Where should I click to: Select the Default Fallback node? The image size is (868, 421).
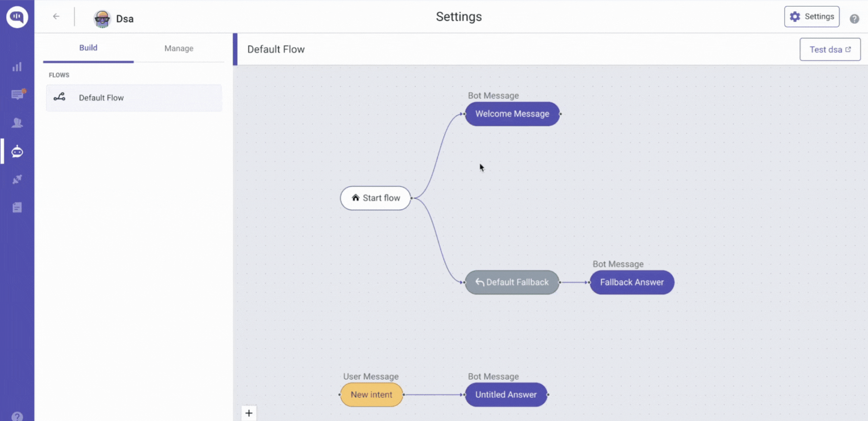point(512,282)
